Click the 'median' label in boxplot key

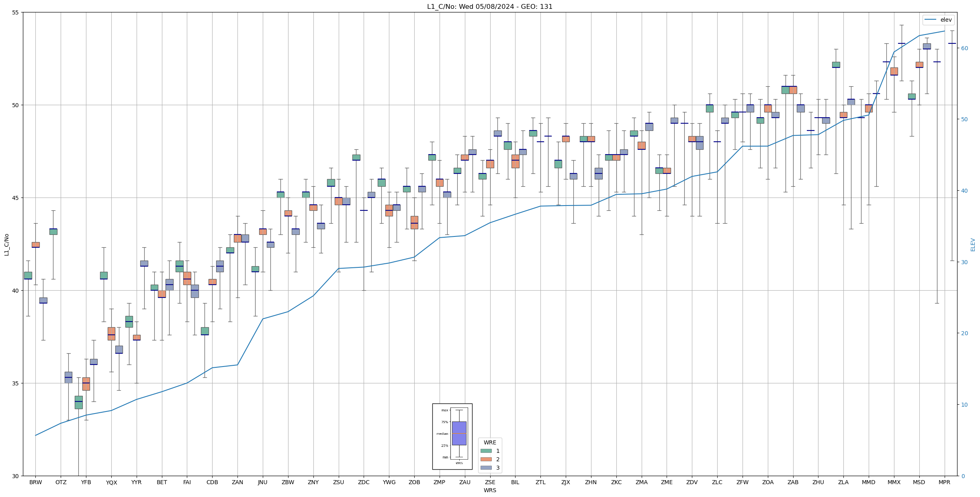click(442, 434)
